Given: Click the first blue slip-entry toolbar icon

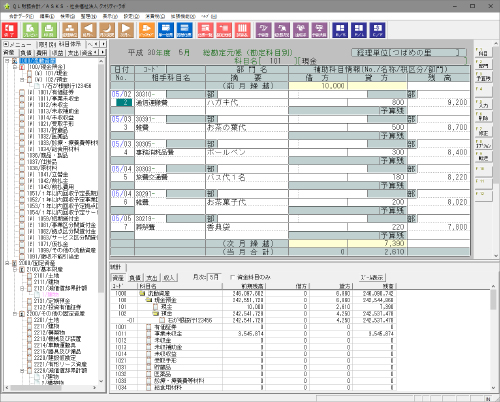Looking at the screenshot, I should tap(166, 30).
